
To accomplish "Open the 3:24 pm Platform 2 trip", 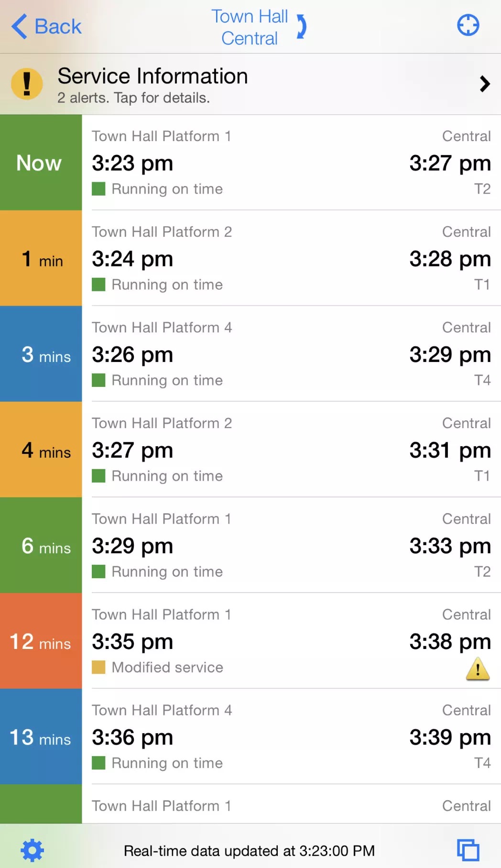I will click(x=291, y=258).
